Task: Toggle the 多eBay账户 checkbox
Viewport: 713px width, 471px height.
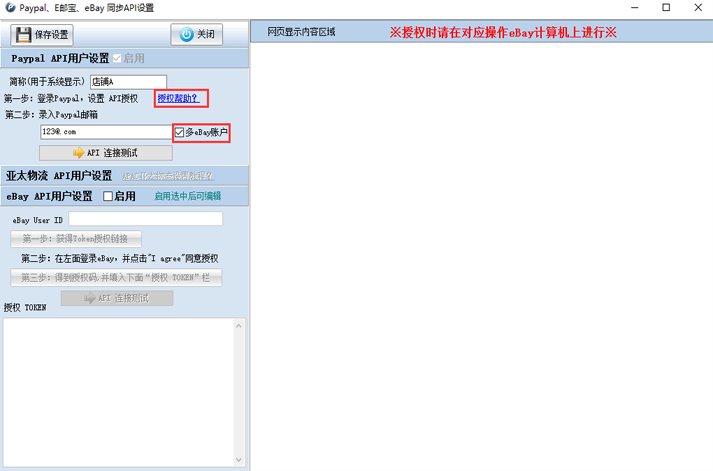Action: (179, 132)
